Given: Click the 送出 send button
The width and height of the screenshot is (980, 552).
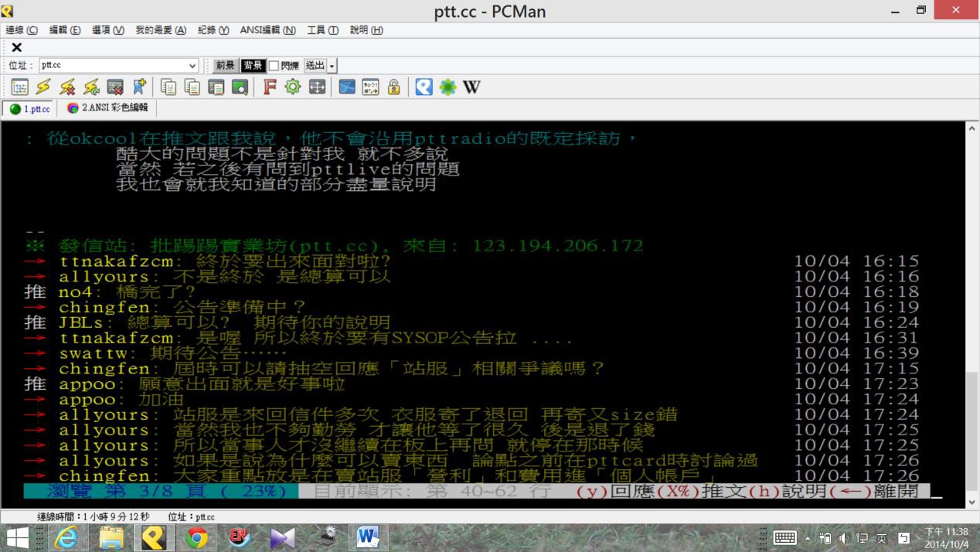Looking at the screenshot, I should [x=315, y=66].
